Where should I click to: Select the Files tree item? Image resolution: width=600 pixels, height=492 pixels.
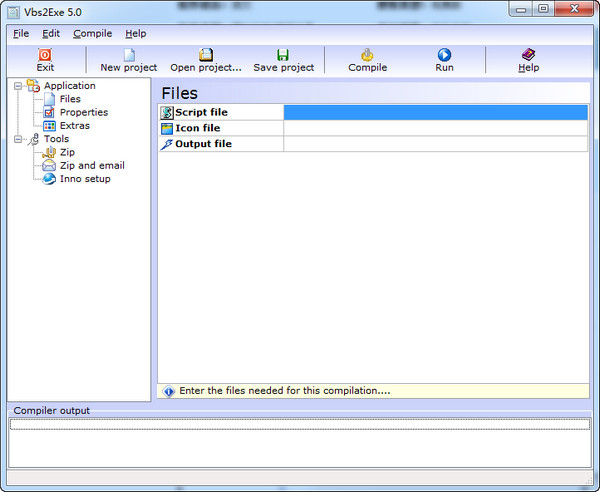click(x=70, y=99)
